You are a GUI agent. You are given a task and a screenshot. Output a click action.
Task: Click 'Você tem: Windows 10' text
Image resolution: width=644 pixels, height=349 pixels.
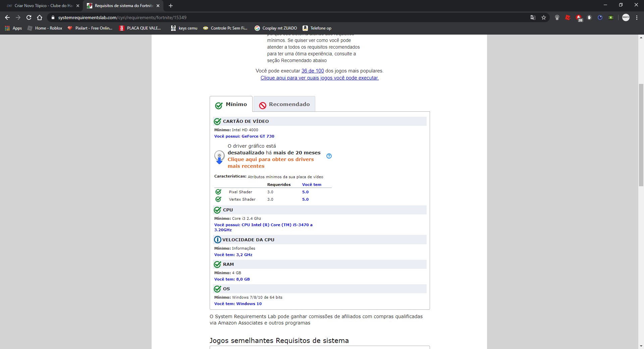[238, 304]
